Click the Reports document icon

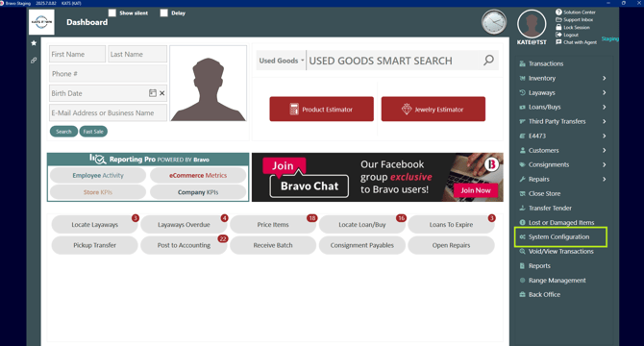point(523,265)
